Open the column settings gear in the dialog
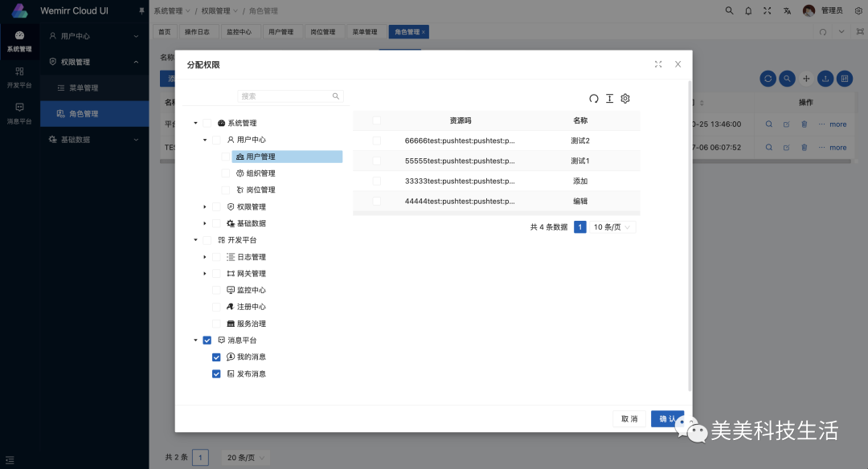 [x=624, y=98]
